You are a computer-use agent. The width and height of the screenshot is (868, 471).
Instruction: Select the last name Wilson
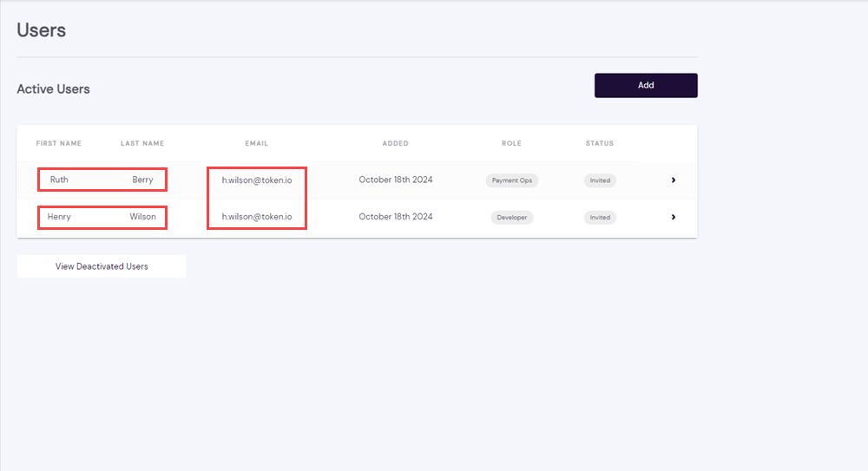click(143, 216)
